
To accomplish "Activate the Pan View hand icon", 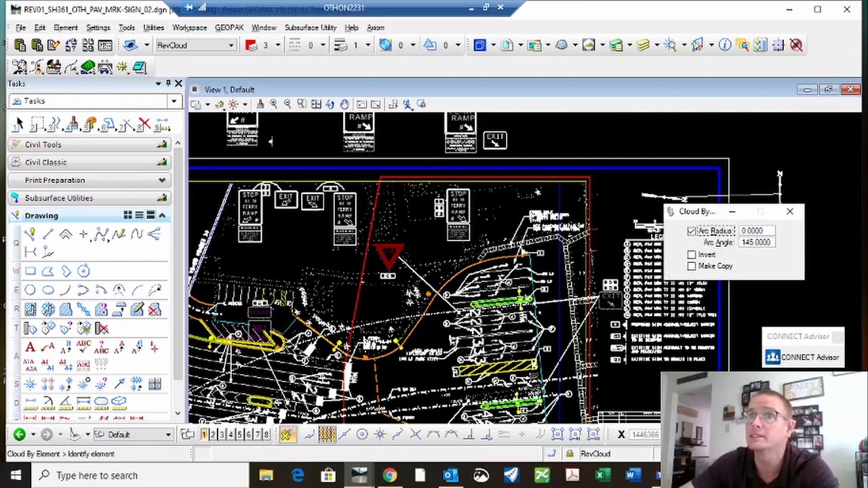I will tap(344, 104).
